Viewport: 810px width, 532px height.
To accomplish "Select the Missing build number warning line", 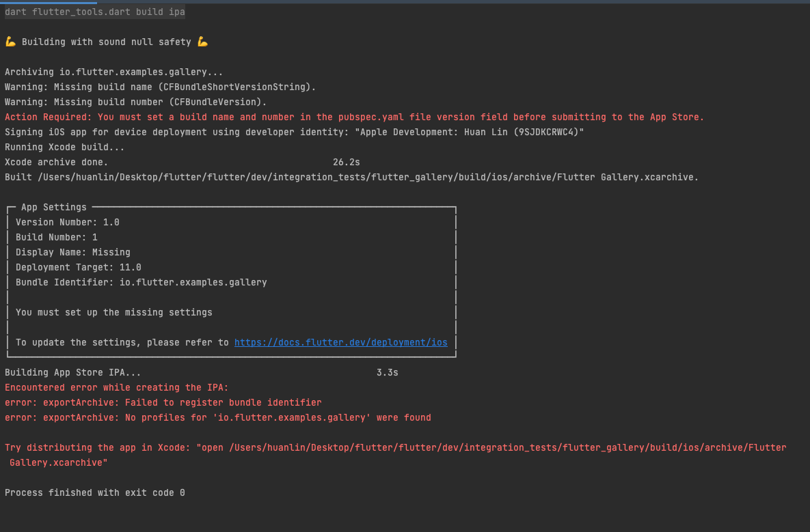I will [136, 102].
